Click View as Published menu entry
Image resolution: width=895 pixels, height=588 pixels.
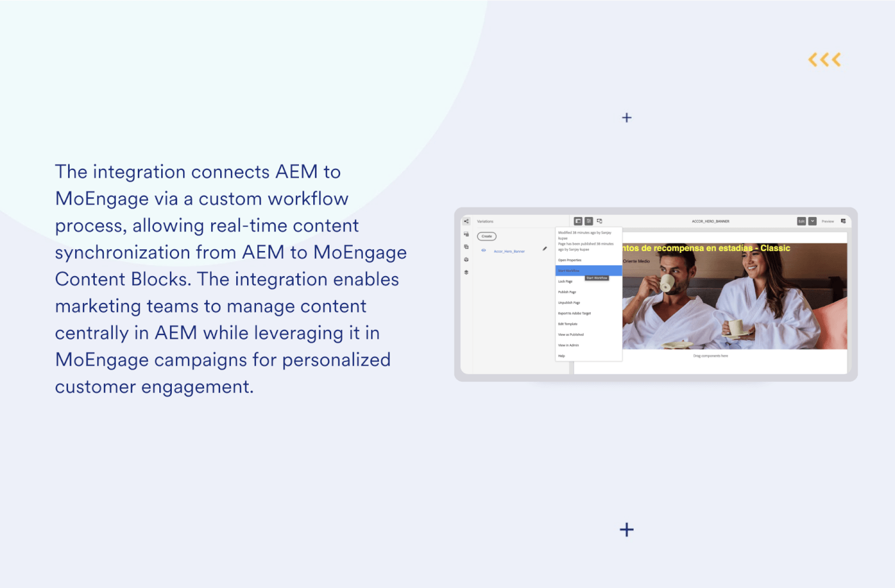[570, 335]
